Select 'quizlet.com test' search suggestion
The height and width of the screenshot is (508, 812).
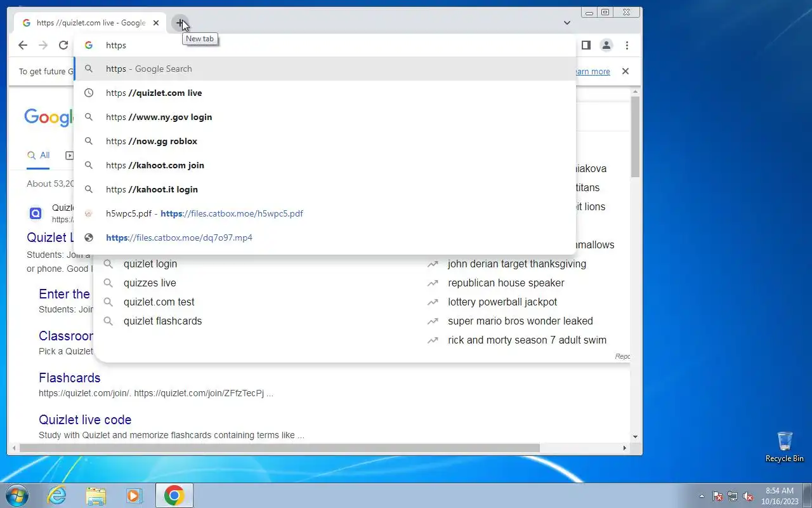point(159,302)
